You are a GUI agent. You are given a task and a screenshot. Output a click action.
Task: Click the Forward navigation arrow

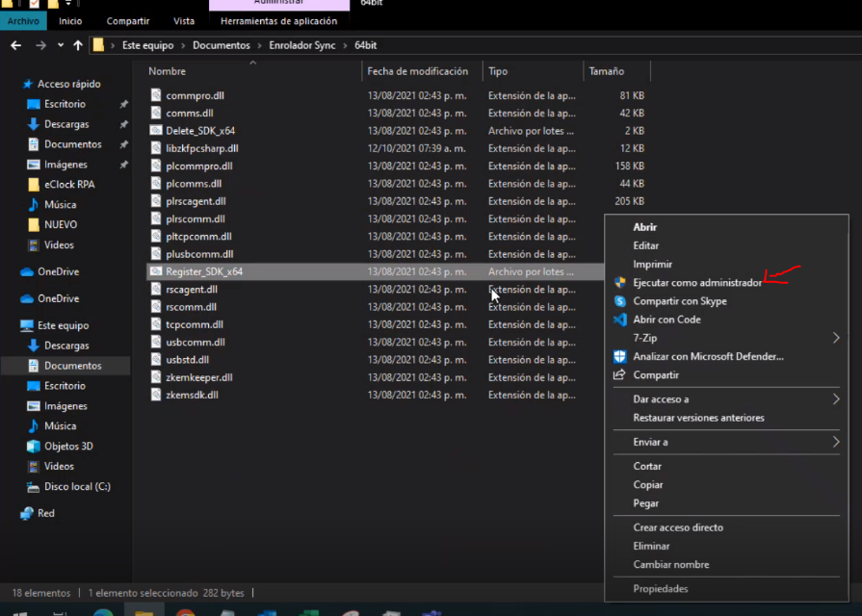40,45
